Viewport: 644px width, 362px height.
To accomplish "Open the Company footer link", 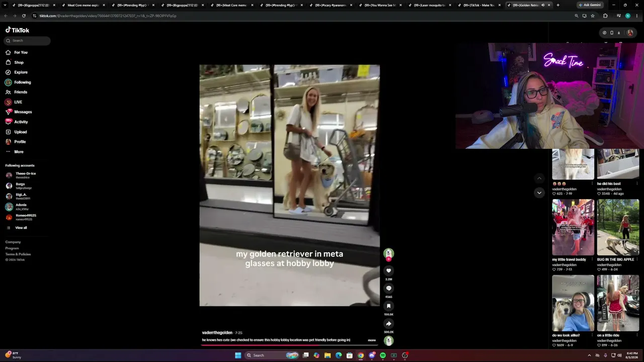I will (13, 242).
